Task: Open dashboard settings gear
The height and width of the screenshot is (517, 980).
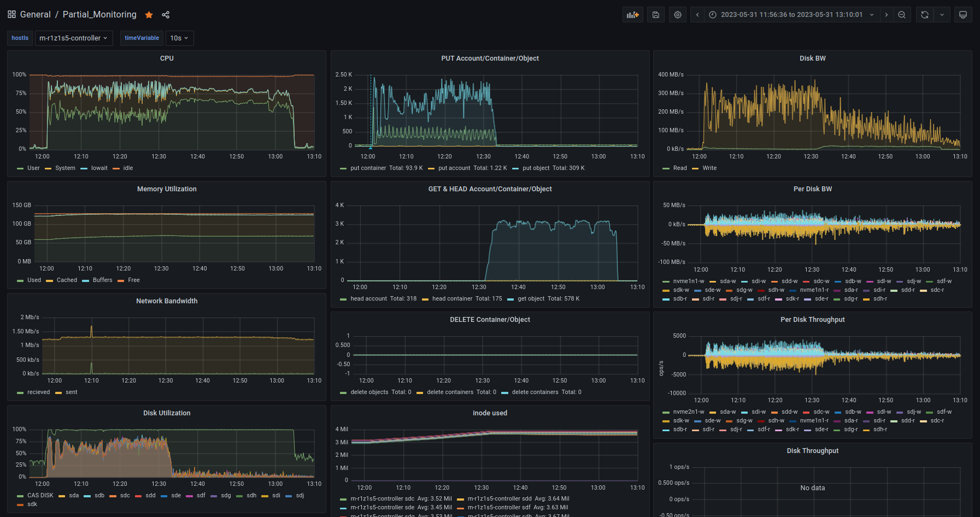Action: point(678,15)
